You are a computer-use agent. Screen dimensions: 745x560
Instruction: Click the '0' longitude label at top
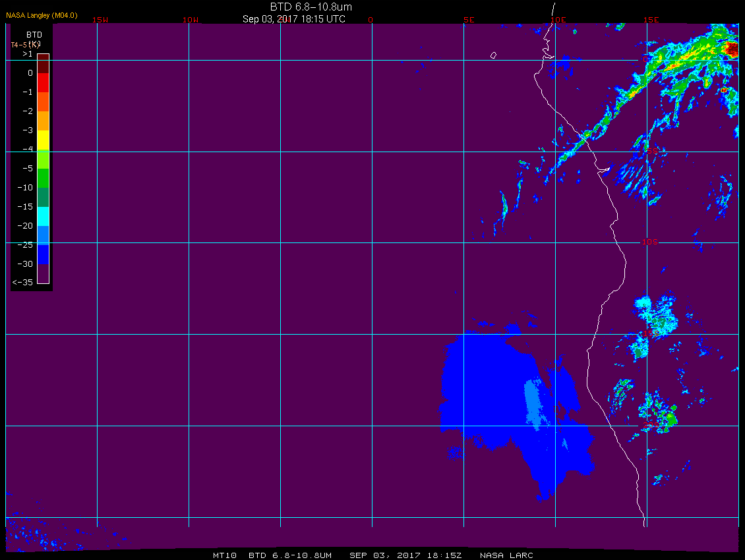(371, 20)
